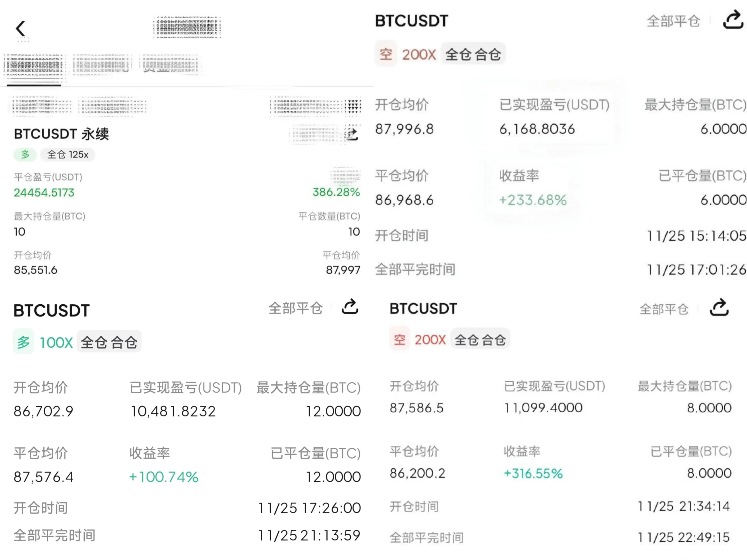Tap the BTCUSDT 永续 contract title
The height and width of the screenshot is (560, 747).
[x=61, y=134]
